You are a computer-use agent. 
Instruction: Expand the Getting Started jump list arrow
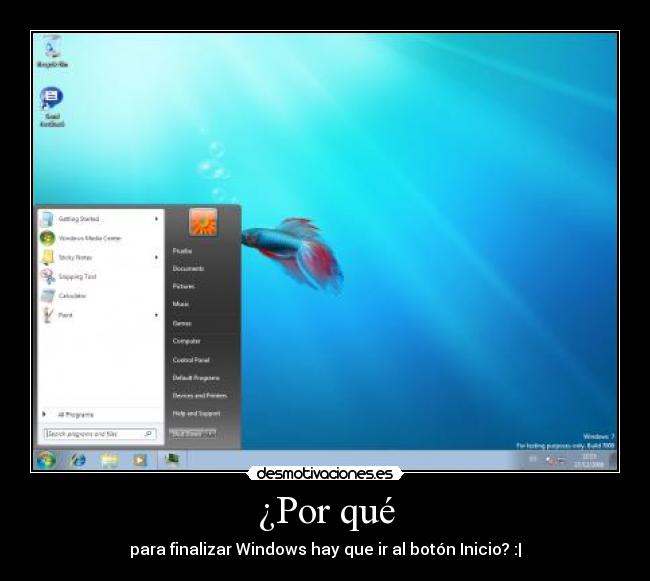[x=156, y=219]
